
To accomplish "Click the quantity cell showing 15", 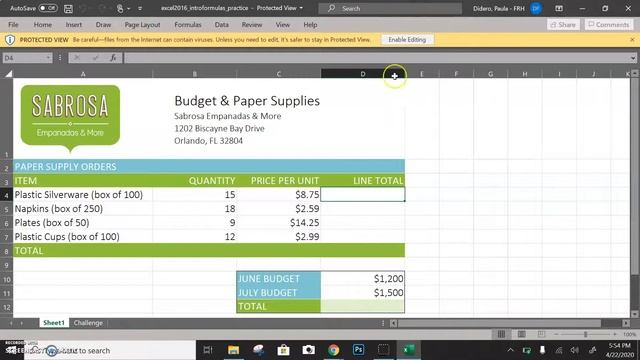I will (195, 195).
